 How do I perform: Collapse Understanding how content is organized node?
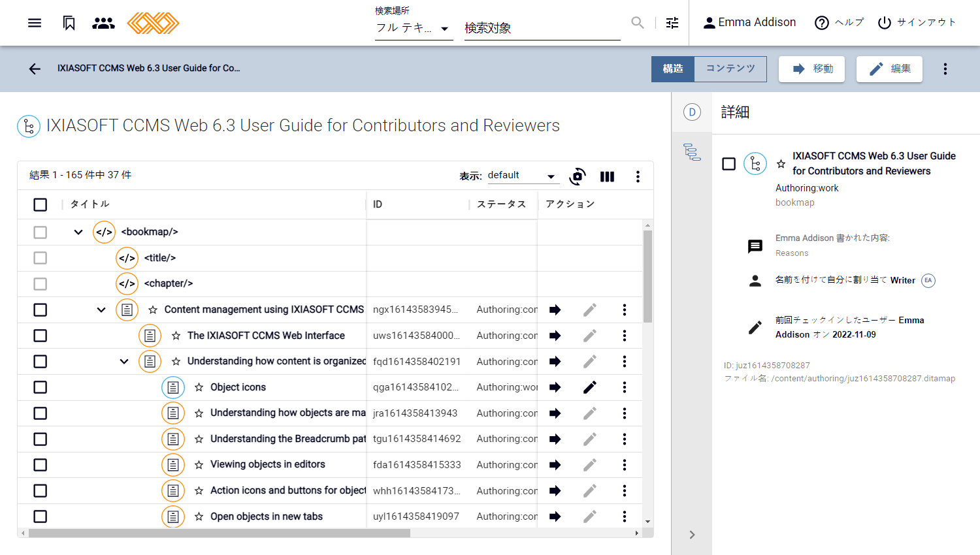pyautogui.click(x=124, y=361)
